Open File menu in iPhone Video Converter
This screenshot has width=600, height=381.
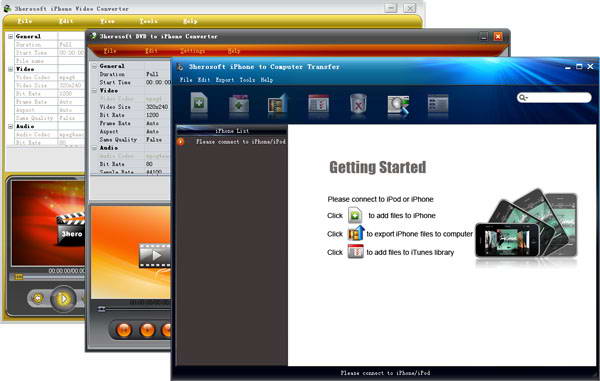24,21
